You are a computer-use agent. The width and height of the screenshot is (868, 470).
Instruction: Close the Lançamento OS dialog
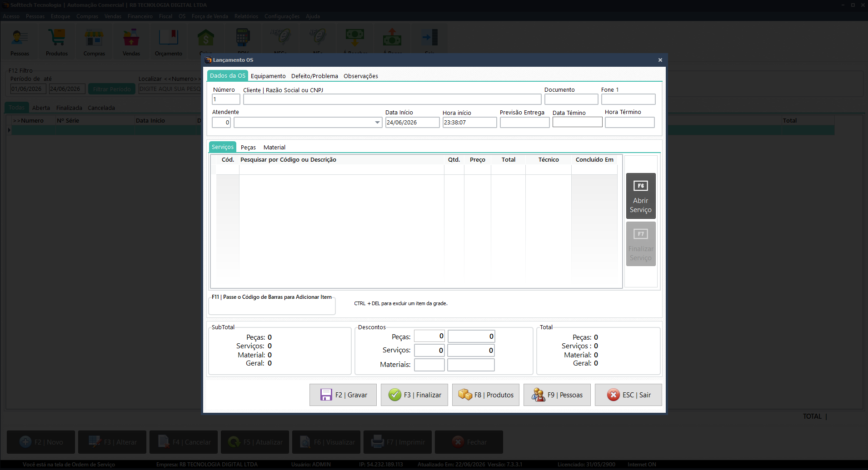pyautogui.click(x=660, y=60)
